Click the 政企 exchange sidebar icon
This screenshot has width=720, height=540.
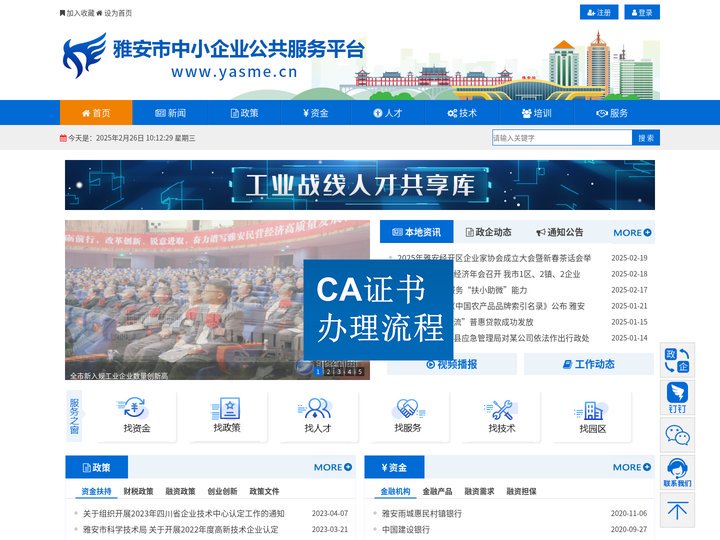(x=677, y=360)
